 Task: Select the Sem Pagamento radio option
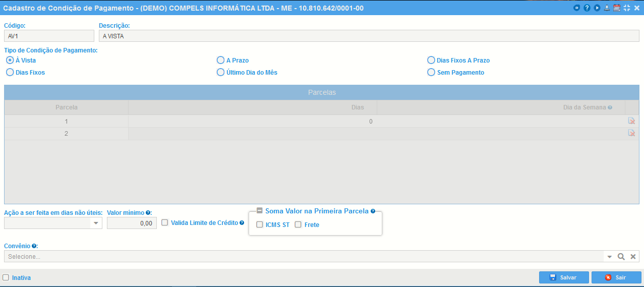(x=431, y=72)
